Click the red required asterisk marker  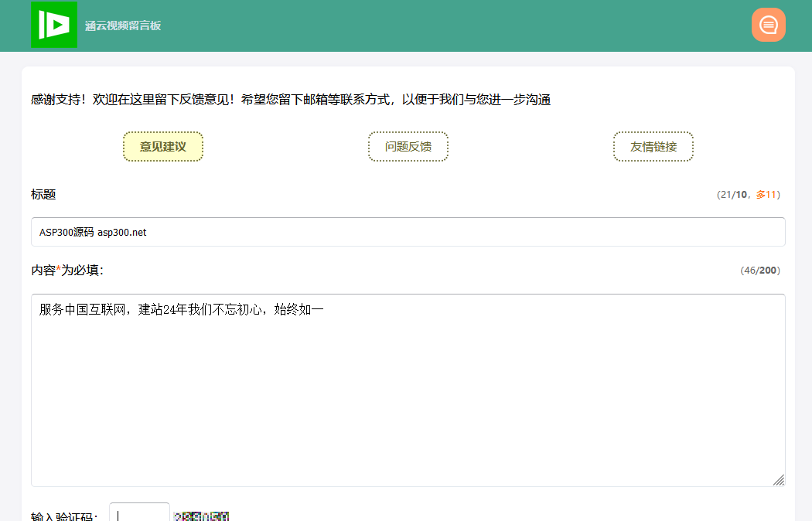pos(58,270)
